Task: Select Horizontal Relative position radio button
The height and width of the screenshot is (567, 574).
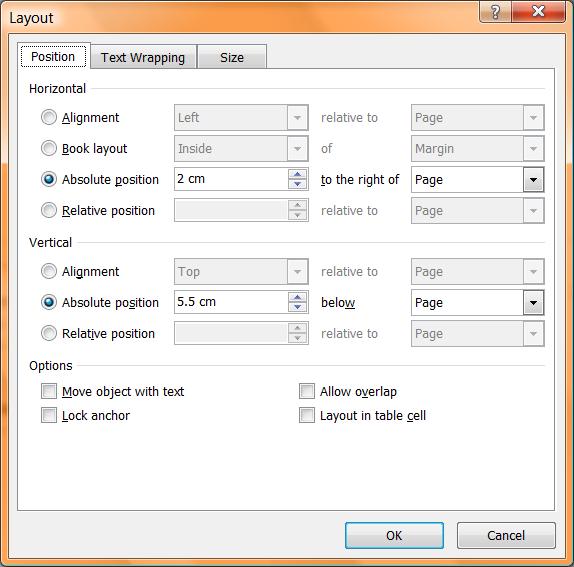Action: [49, 210]
